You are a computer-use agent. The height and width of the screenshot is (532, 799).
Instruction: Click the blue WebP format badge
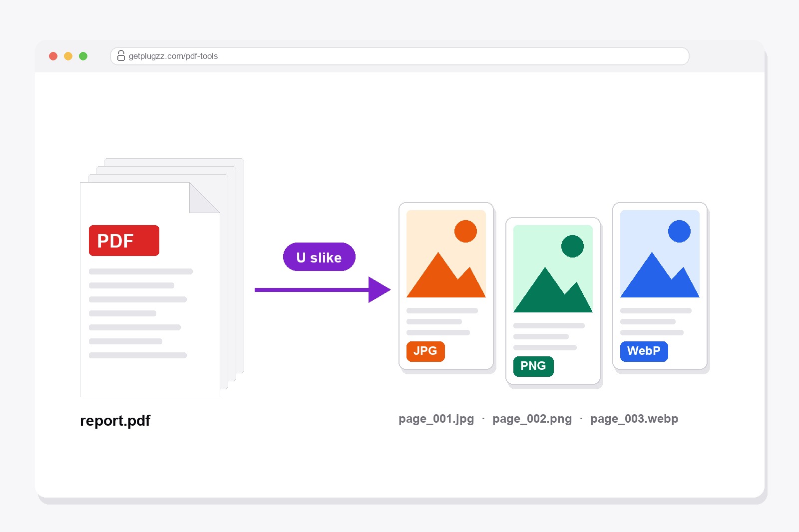(x=644, y=351)
